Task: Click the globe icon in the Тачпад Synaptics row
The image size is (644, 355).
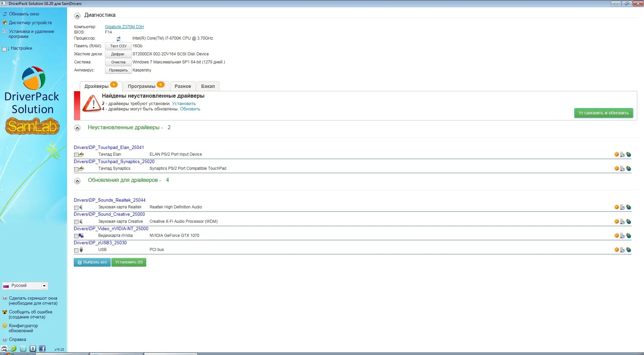Action: (629, 169)
